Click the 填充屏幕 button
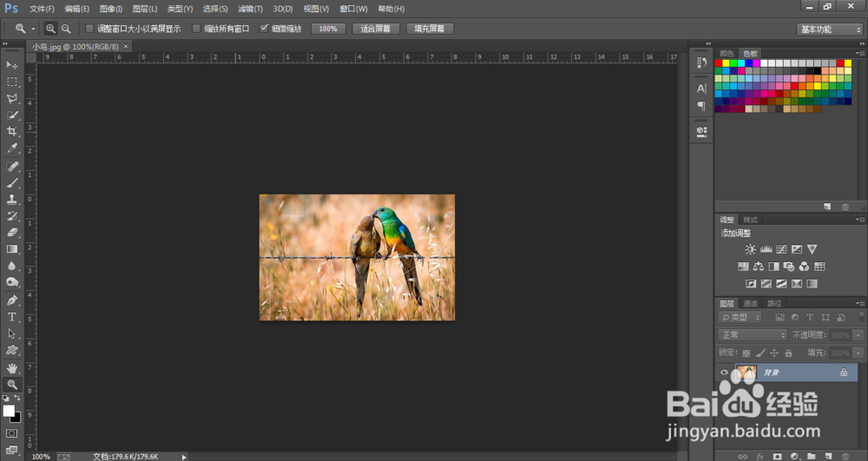 [430, 29]
